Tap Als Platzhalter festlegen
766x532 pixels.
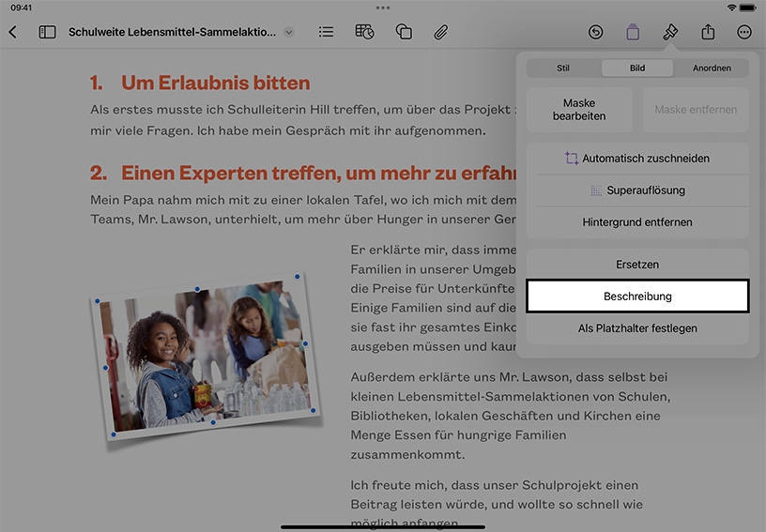click(637, 328)
